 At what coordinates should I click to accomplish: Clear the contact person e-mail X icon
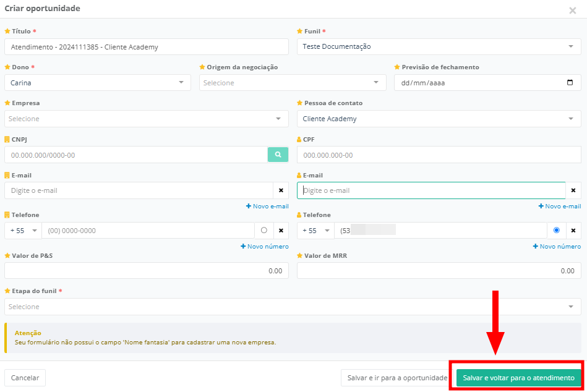click(x=573, y=190)
